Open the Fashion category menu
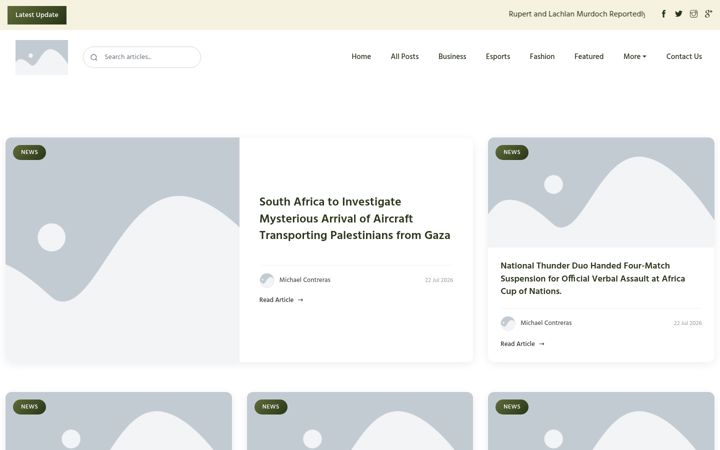 [x=542, y=56]
